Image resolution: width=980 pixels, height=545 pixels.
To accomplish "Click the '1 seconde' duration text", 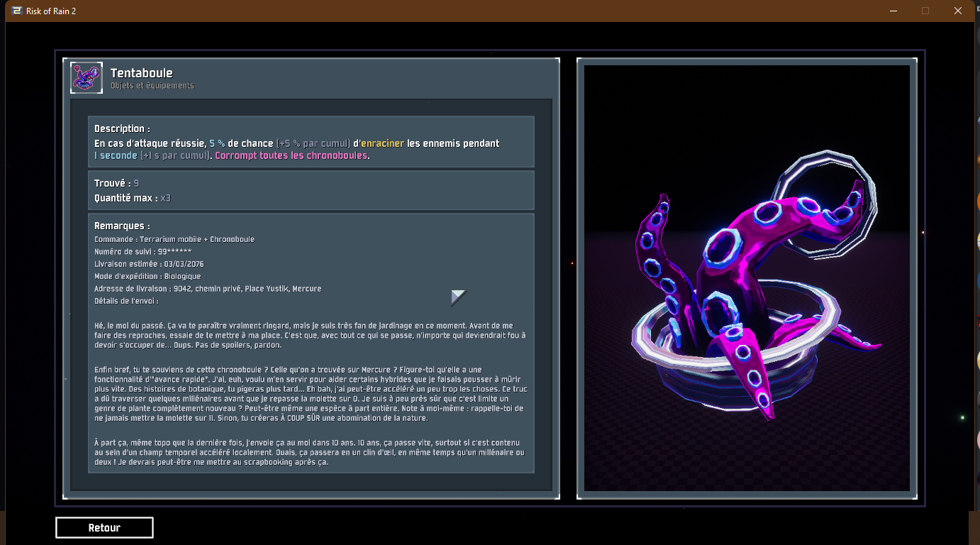I will point(116,155).
